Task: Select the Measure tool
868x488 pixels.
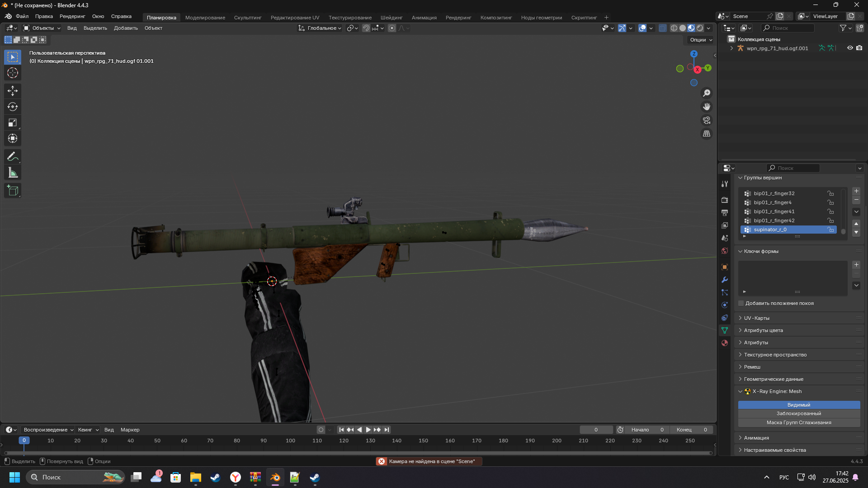Action: 13,173
